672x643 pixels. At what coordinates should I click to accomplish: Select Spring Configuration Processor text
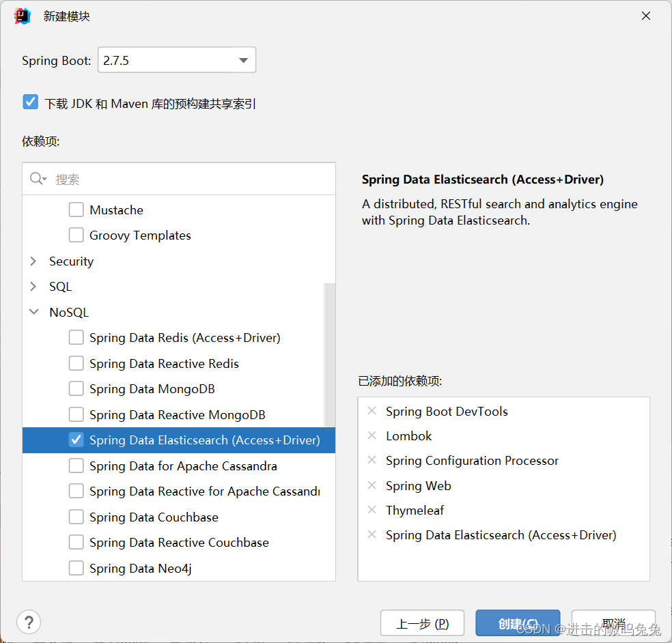point(472,461)
